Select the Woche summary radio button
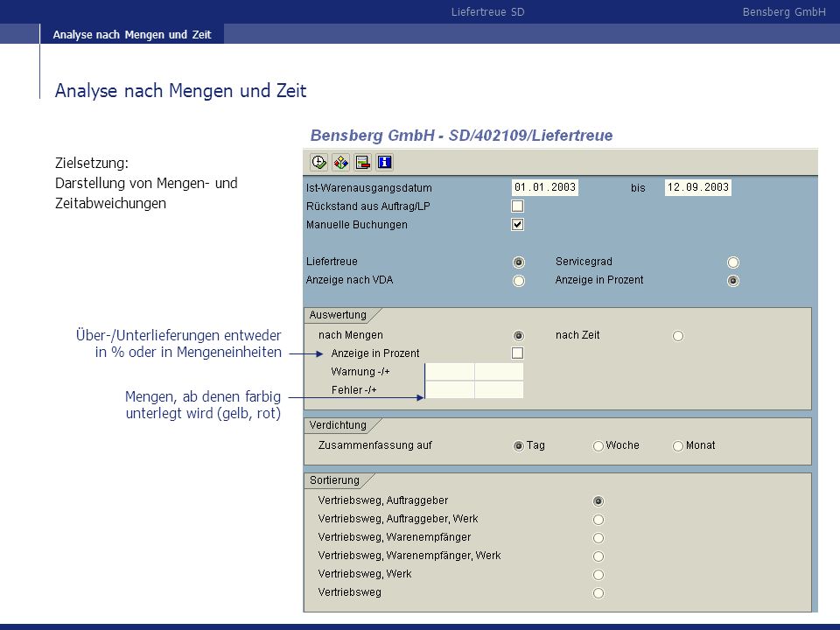Screen dimensions: 840x630 tap(598, 446)
